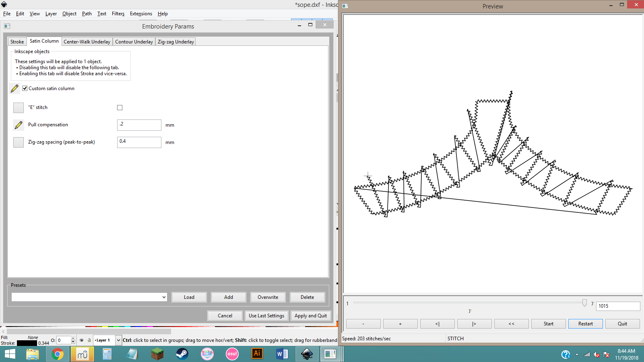Open Steam from the taskbar

[x=182, y=354]
